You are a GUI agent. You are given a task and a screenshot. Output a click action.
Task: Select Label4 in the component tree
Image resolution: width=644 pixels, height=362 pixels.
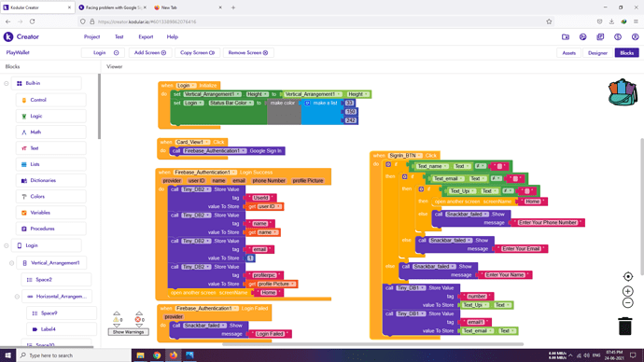click(x=62, y=329)
